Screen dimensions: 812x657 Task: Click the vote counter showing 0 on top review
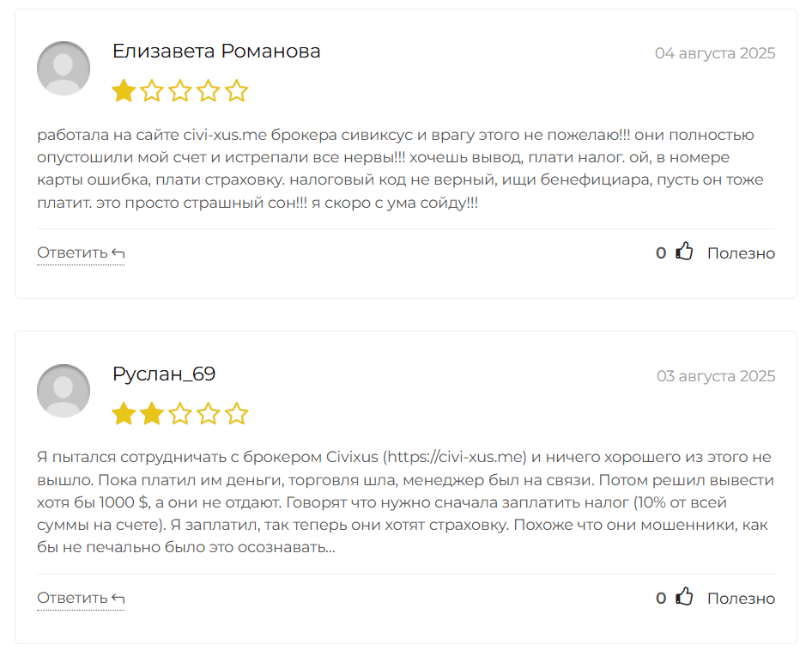660,252
